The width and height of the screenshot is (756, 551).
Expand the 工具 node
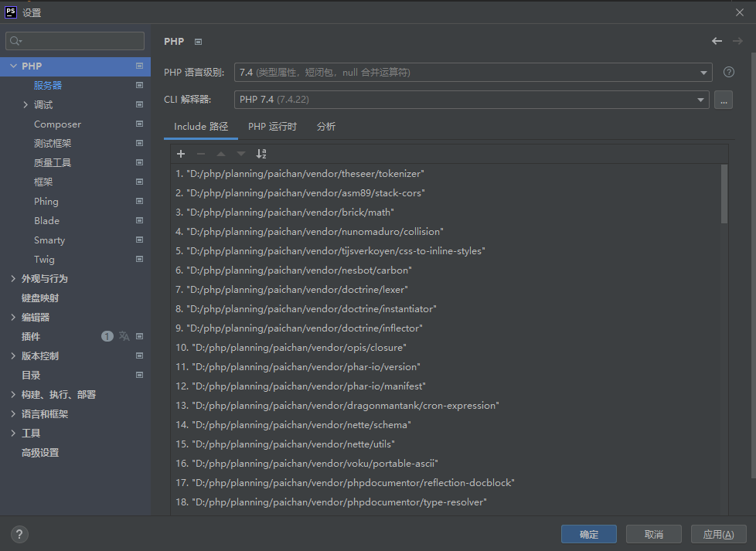(x=13, y=433)
